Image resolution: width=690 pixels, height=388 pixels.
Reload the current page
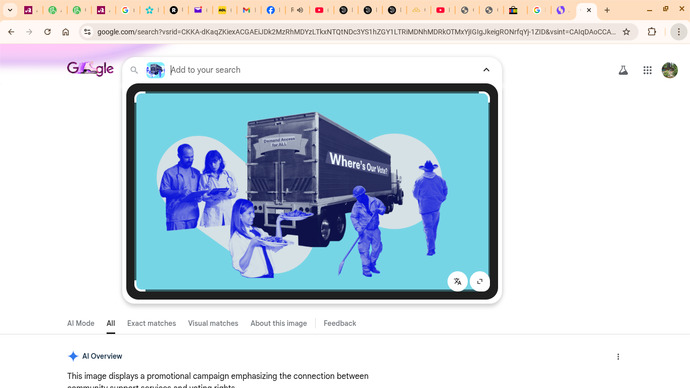[48, 32]
